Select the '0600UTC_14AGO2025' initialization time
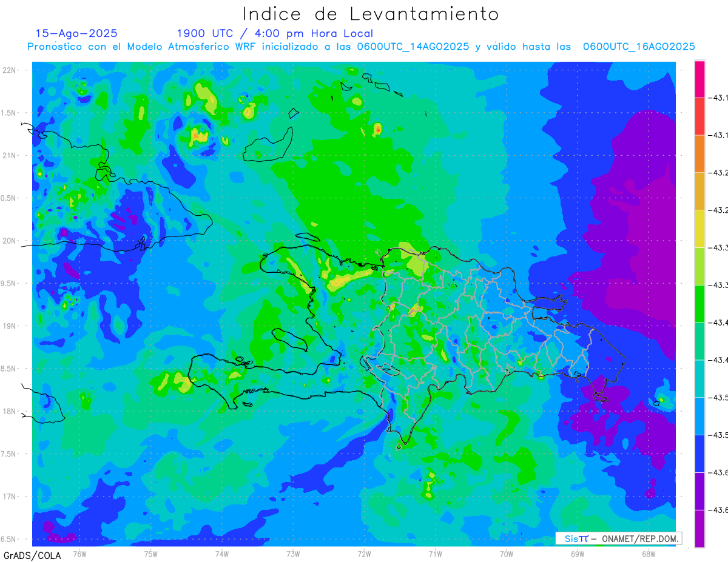 coord(413,47)
